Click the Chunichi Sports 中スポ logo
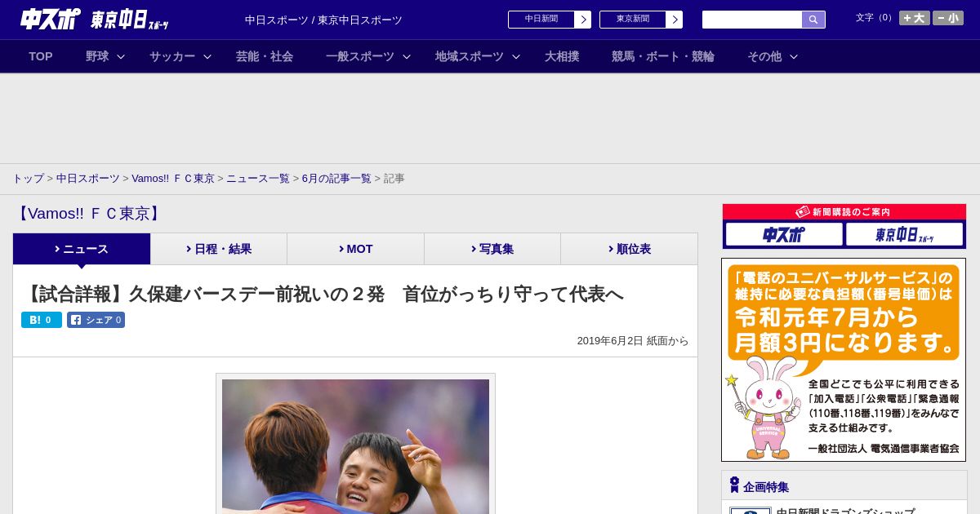 click(x=51, y=20)
